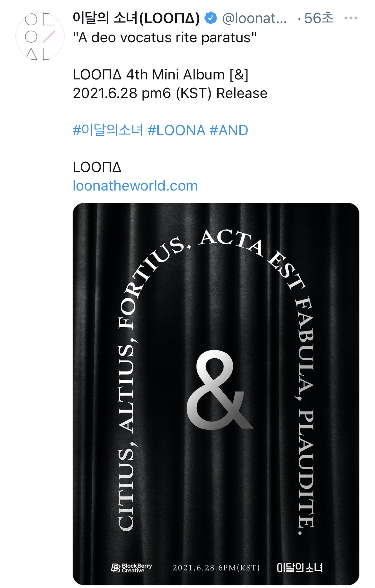Open the 이달의 소녀(LOOΠΔ) account name
This screenshot has height=588, width=375.
(136, 18)
